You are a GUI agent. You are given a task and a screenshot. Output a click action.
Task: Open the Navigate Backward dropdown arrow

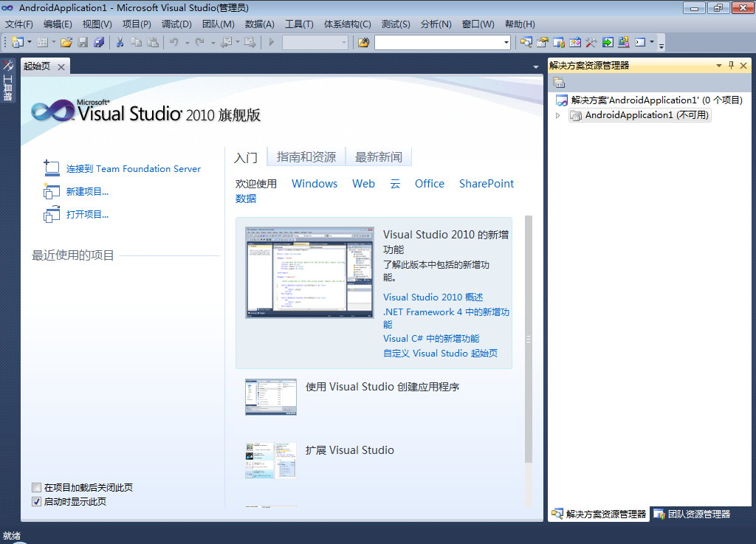coord(238,42)
